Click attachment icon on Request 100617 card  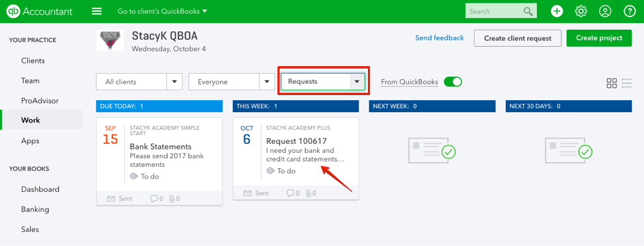click(308, 193)
